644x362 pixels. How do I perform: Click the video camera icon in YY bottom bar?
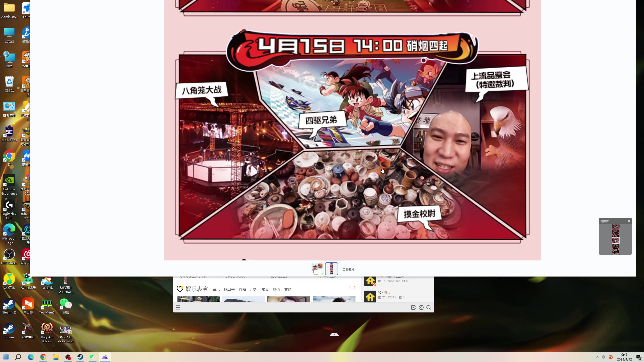[414, 307]
